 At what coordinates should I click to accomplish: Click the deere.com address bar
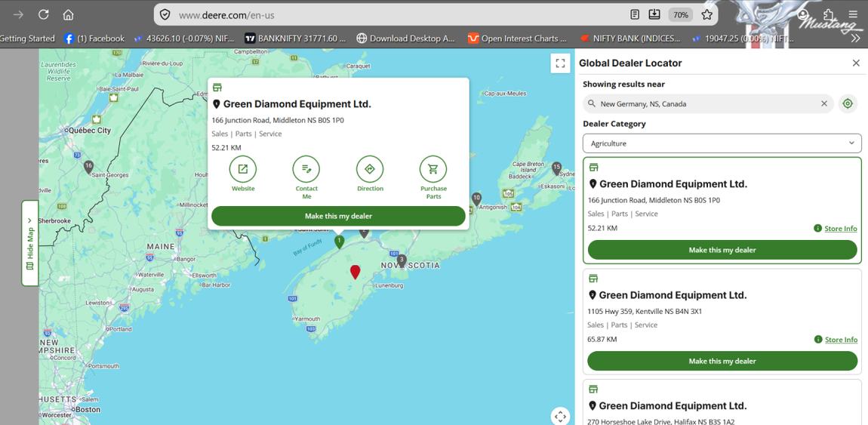399,15
